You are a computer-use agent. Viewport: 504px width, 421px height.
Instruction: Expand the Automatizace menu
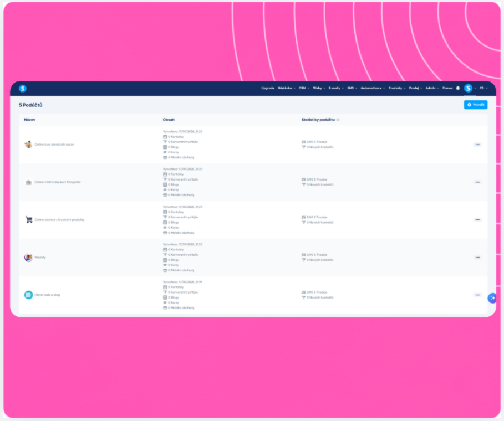click(373, 88)
